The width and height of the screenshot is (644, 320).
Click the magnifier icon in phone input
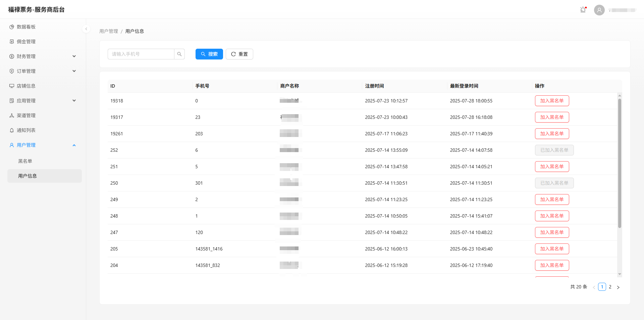click(179, 54)
